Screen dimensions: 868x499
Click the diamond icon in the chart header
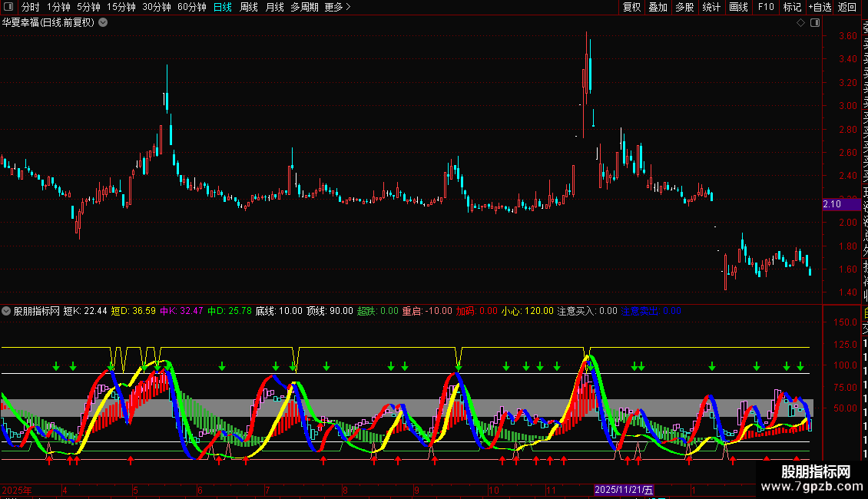[x=800, y=23]
